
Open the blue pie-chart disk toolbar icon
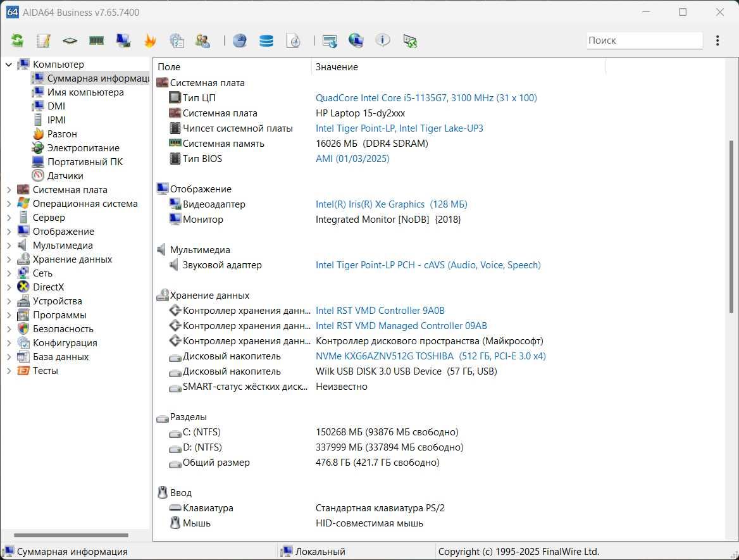[x=239, y=40]
